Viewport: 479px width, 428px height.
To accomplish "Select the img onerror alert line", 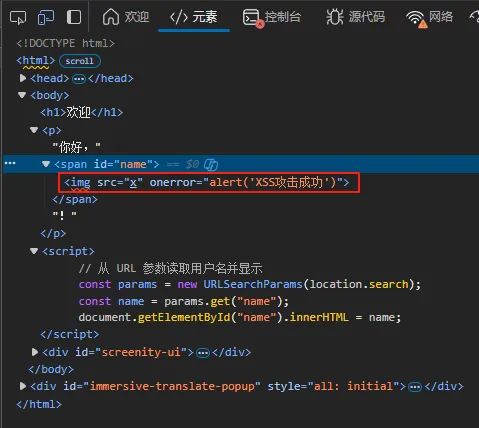I will (207, 182).
